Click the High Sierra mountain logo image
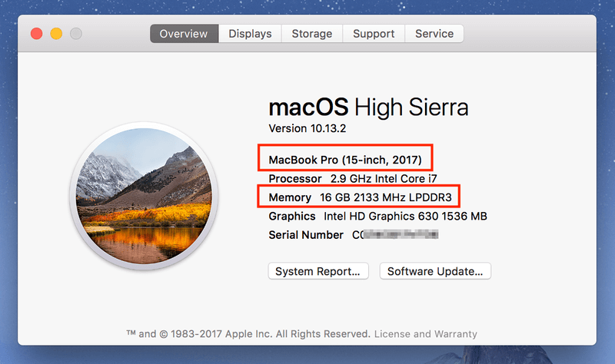 (x=144, y=197)
